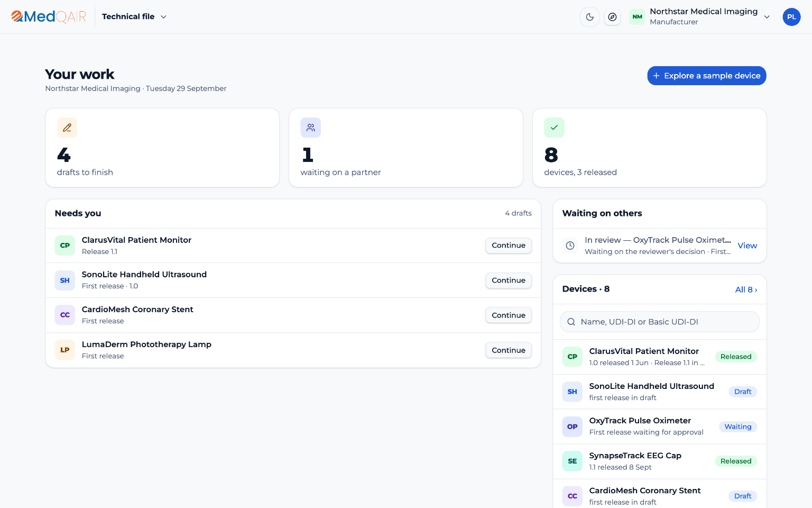The image size is (812, 508).
Task: Open the All 8 devices link
Action: pos(746,289)
